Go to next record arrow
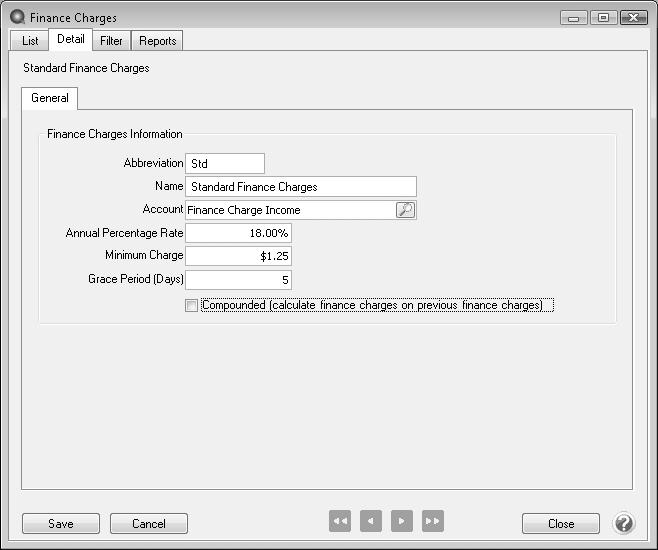658x550 pixels. [402, 522]
